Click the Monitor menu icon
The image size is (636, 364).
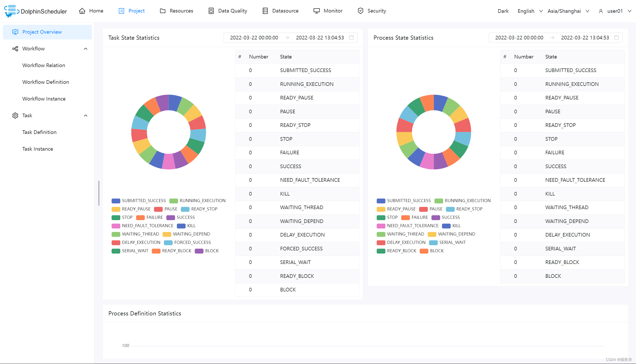pos(317,10)
